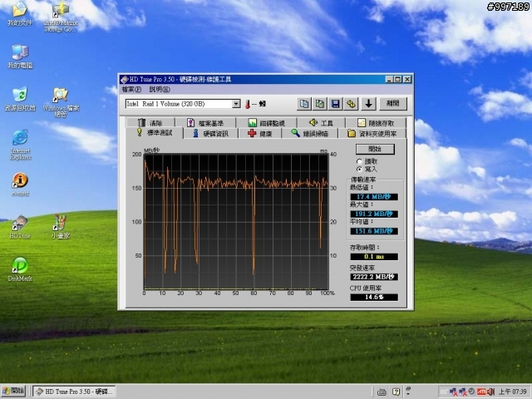
Task: Switch to the 工具 speaker tab
Action: pos(322,123)
